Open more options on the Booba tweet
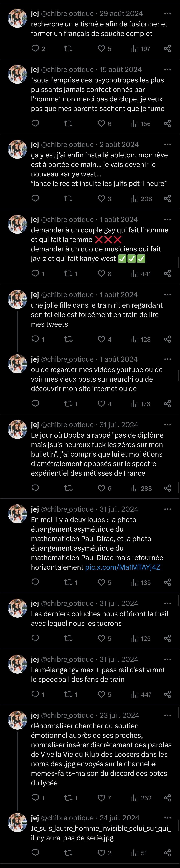Image resolution: width=180 pixels, height=868 pixels. click(x=167, y=425)
